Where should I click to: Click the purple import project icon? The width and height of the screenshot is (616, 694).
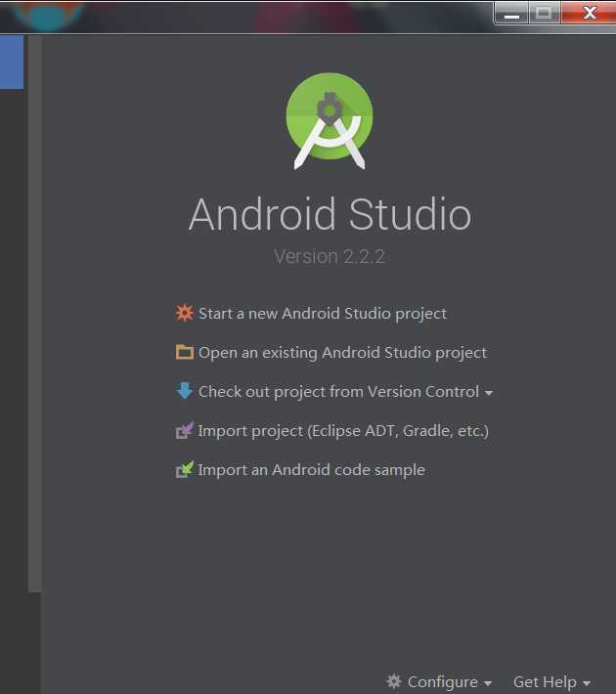(x=184, y=430)
